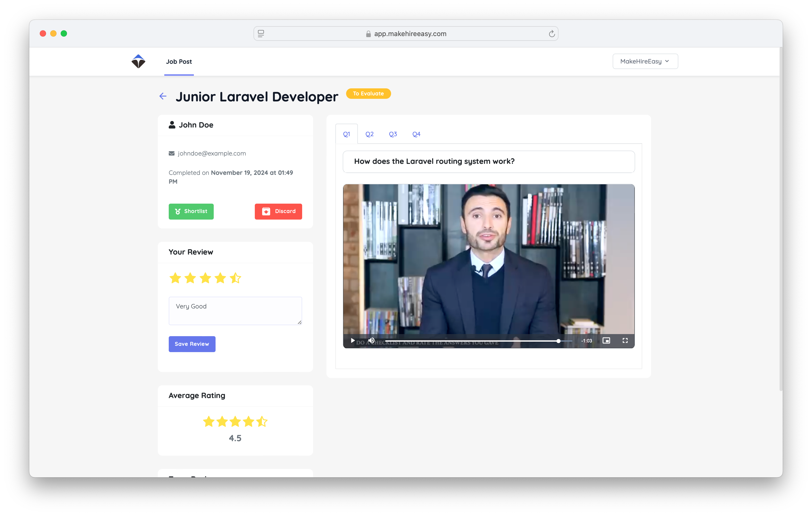The width and height of the screenshot is (812, 516).
Task: Open the Job Post menu item
Action: point(179,62)
